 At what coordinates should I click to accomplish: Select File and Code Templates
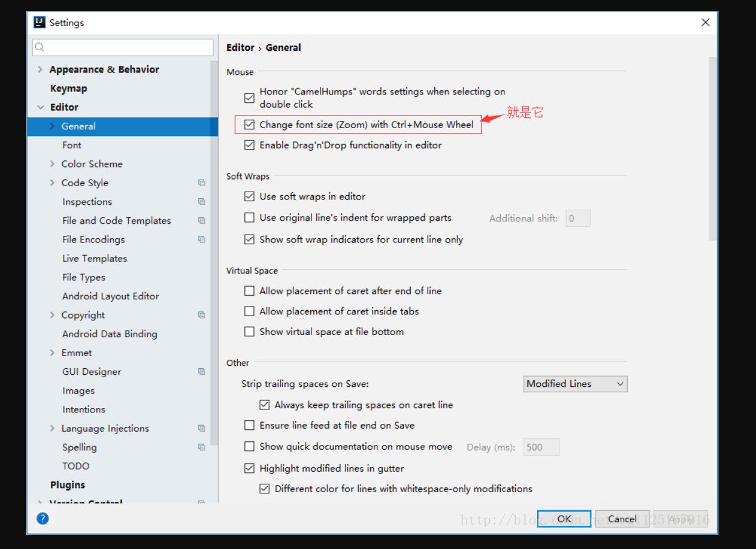(117, 221)
